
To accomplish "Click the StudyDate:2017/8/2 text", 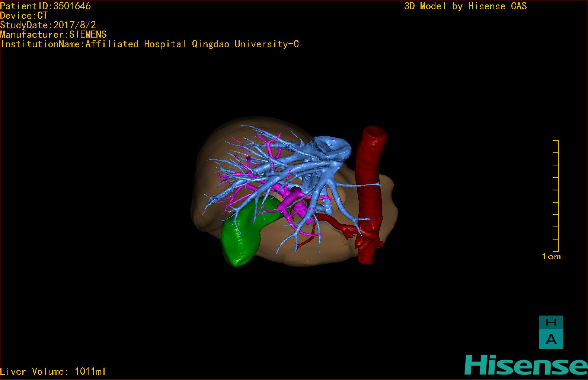I will (x=48, y=25).
